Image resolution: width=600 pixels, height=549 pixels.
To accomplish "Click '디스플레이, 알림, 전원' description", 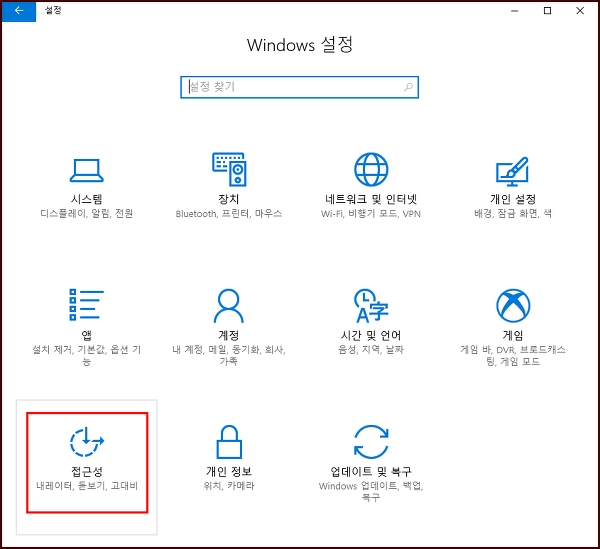I will point(86,213).
